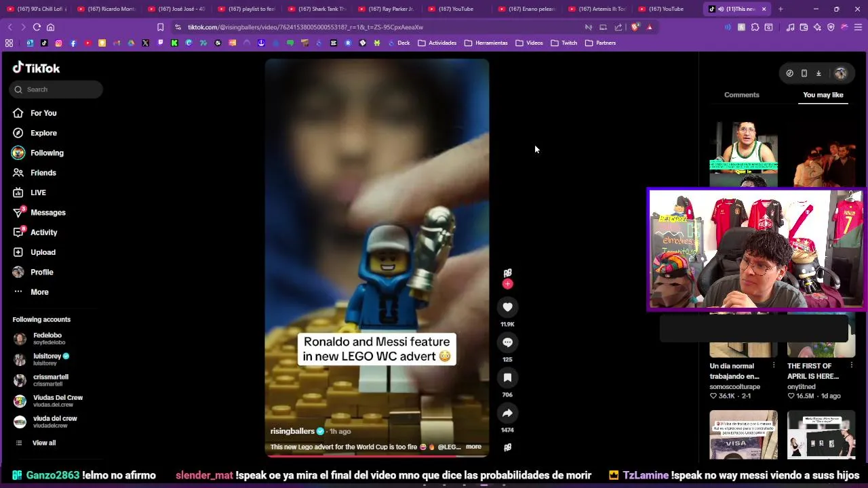Viewport: 868px width, 488px height.
Task: Switch to the You may like tab
Action: [823, 95]
